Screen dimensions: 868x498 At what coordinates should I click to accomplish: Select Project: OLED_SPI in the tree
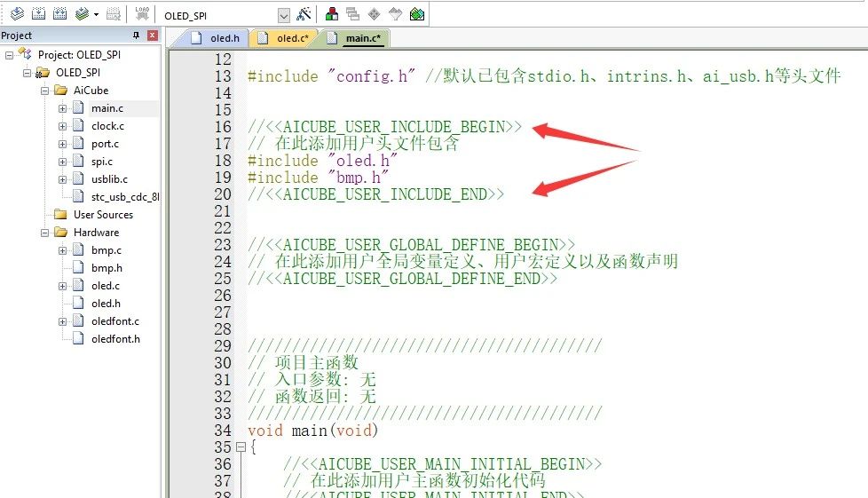click(79, 55)
